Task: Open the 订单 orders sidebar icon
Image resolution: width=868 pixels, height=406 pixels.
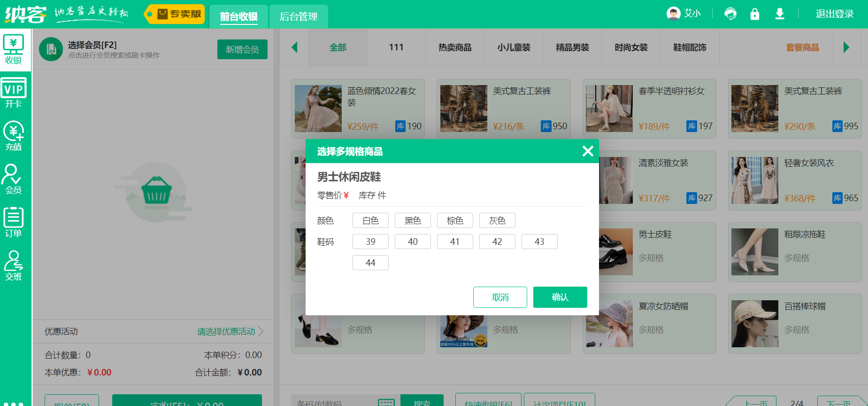Action: coord(14,223)
